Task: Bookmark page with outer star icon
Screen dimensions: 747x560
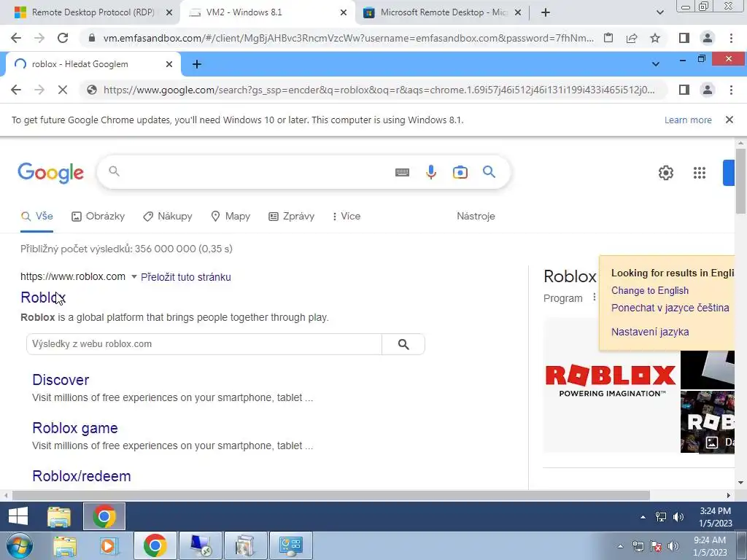Action: (655, 38)
